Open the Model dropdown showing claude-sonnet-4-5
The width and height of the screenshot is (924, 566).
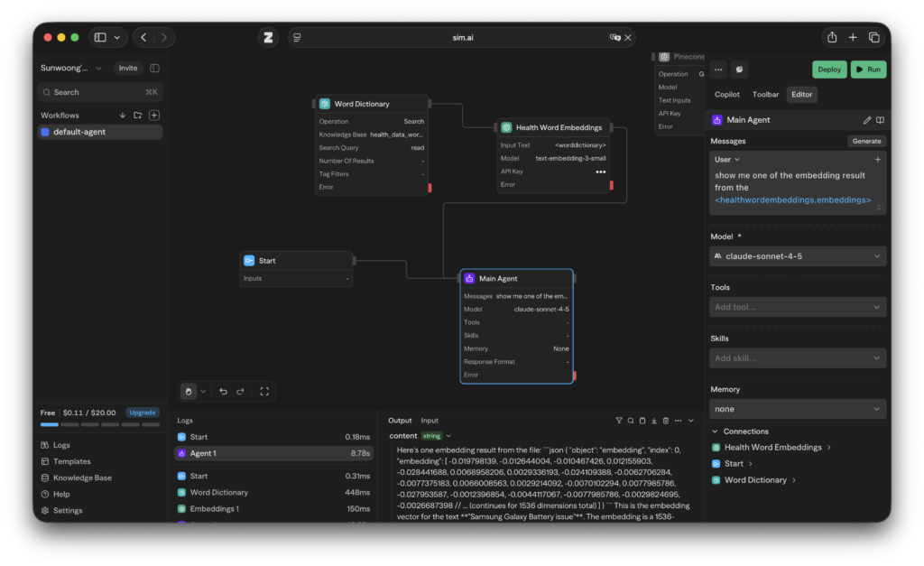point(798,256)
